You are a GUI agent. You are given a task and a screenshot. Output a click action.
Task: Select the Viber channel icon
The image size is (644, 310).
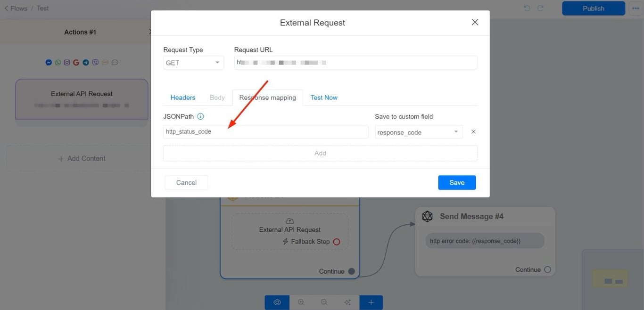point(95,62)
